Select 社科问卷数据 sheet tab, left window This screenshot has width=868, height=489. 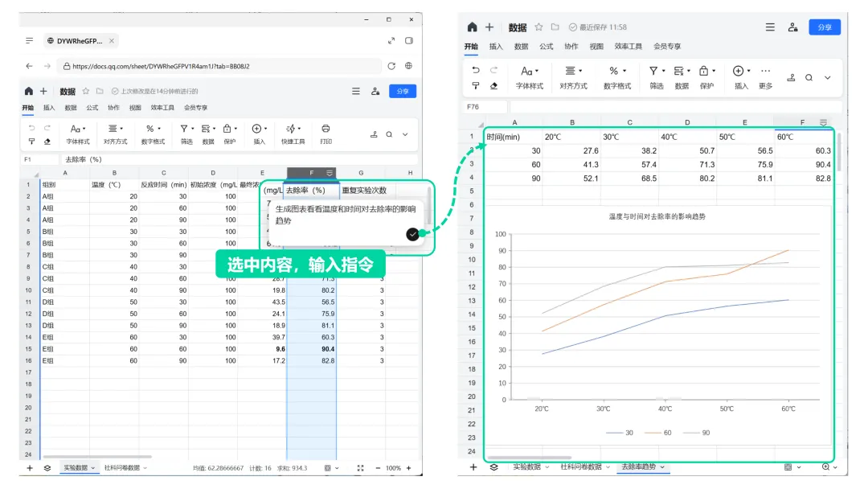(x=122, y=468)
